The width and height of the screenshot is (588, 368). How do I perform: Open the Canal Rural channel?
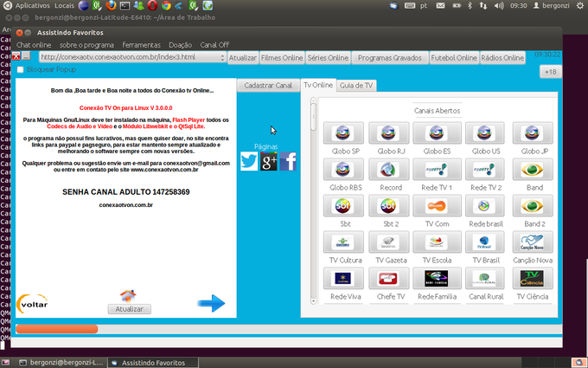tap(485, 279)
